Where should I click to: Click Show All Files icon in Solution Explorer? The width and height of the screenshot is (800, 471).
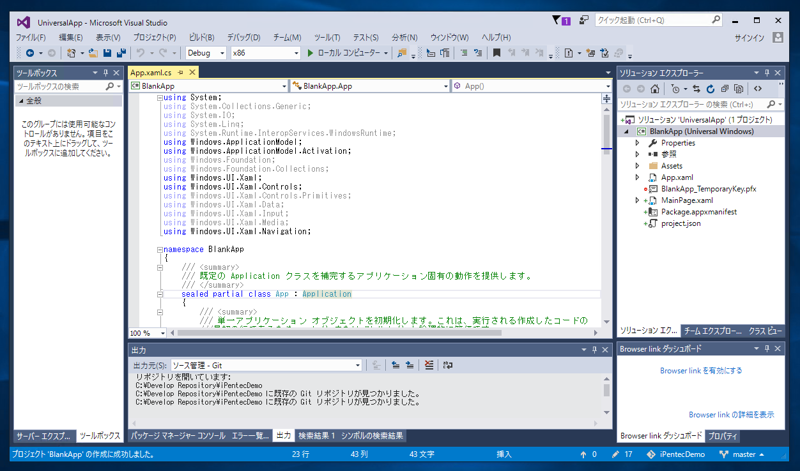[738, 89]
